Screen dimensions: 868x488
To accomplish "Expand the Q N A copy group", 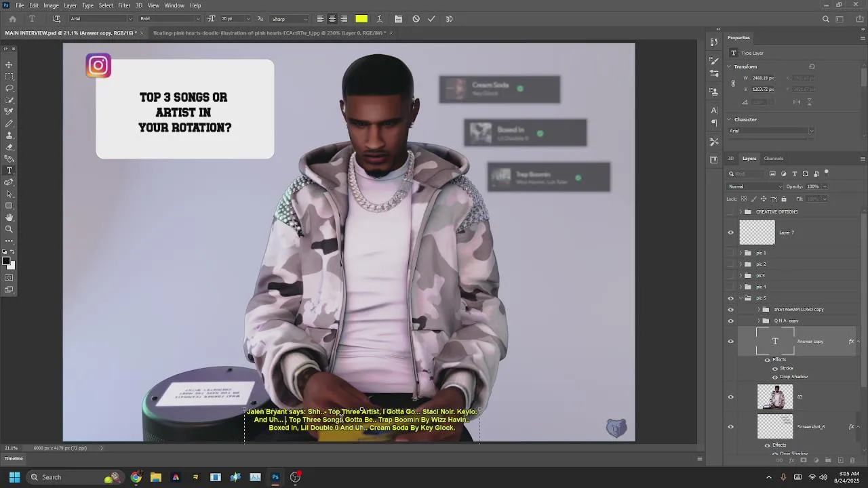I will click(x=759, y=321).
